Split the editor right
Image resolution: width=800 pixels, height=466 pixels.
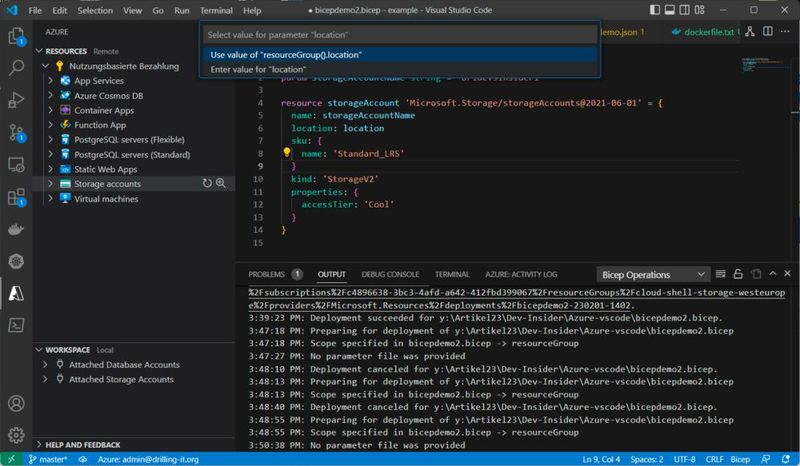point(767,32)
